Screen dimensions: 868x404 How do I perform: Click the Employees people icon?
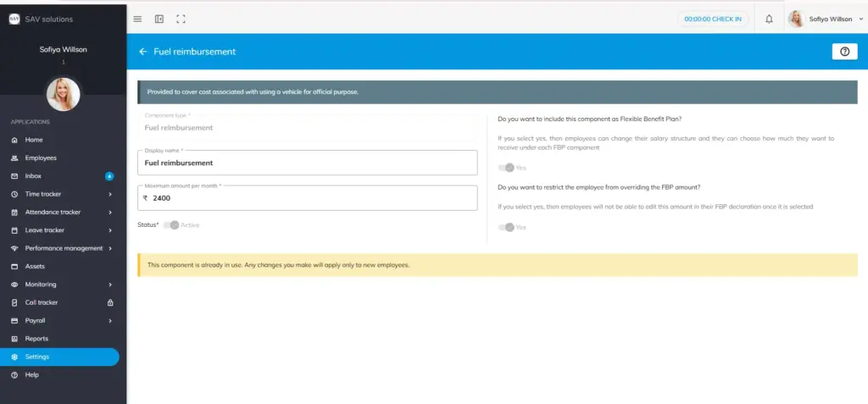point(14,158)
